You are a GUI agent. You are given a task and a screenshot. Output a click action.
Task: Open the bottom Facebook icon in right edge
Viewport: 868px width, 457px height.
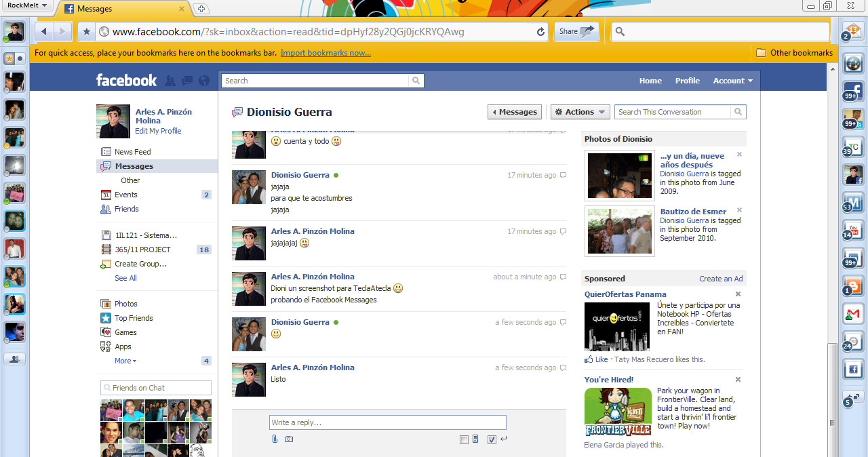tap(853, 370)
